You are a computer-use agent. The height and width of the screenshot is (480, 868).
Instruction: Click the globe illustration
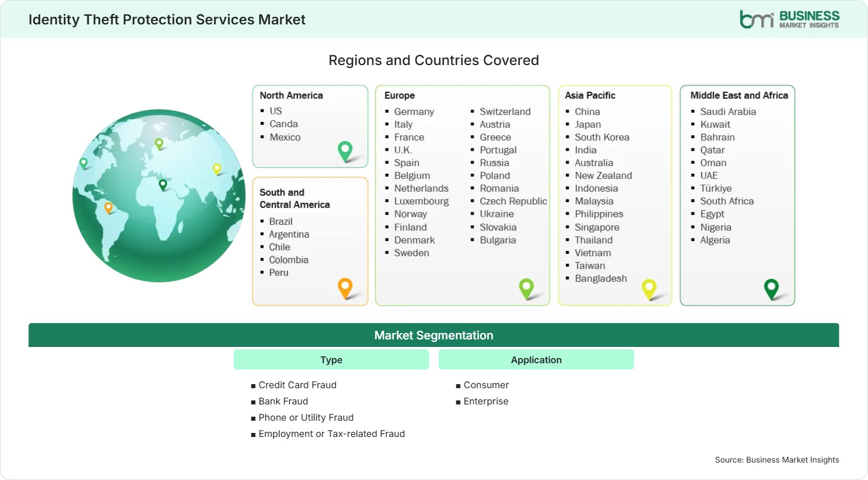159,196
